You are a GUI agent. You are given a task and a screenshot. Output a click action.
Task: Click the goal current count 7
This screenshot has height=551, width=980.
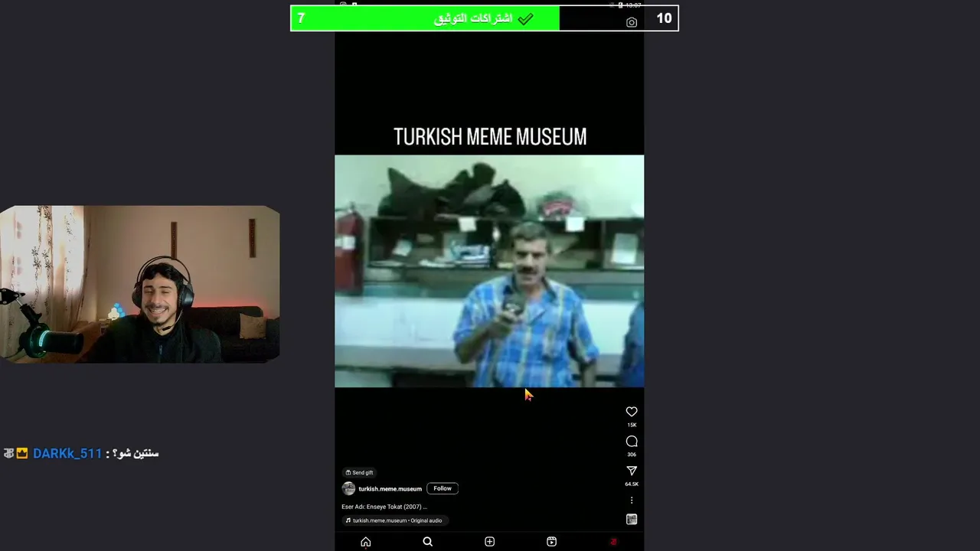click(301, 18)
